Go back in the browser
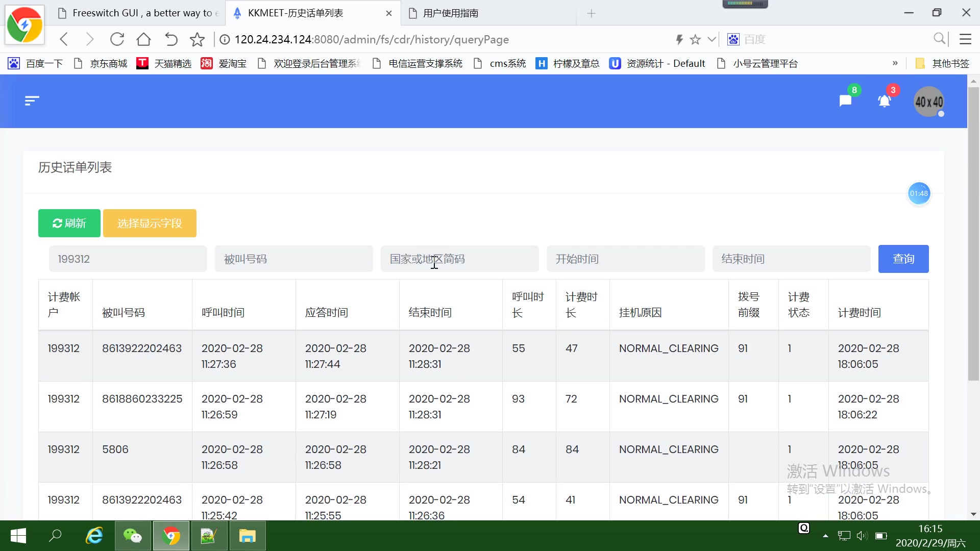This screenshot has width=980, height=551. tap(64, 39)
